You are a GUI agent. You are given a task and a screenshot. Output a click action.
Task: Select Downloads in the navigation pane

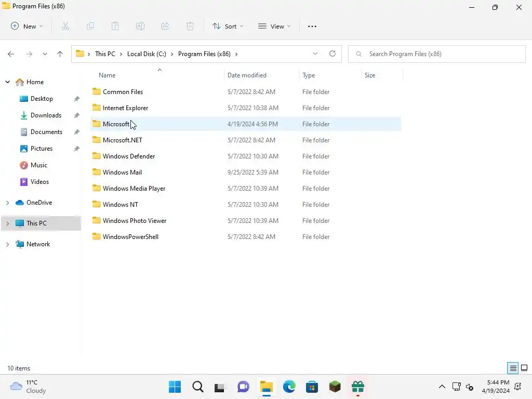46,115
